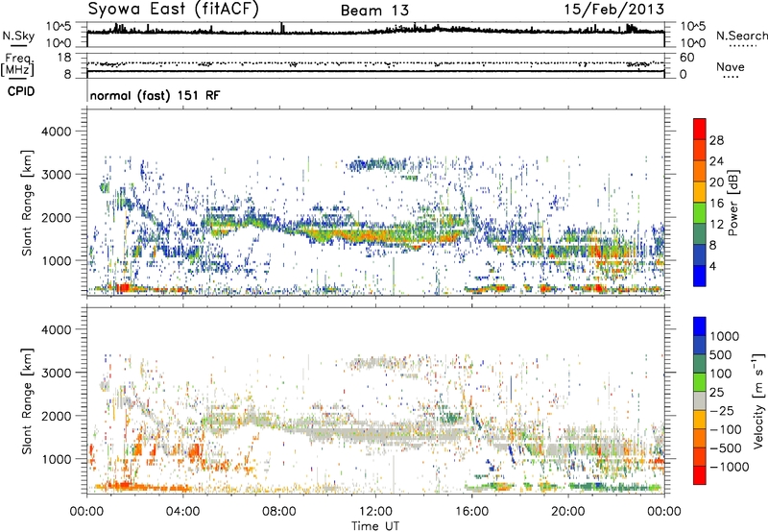Screen dimensions: 768x532
Task: Click the "normal (fast) 151 RF" text
Action: pyautogui.click(x=155, y=95)
